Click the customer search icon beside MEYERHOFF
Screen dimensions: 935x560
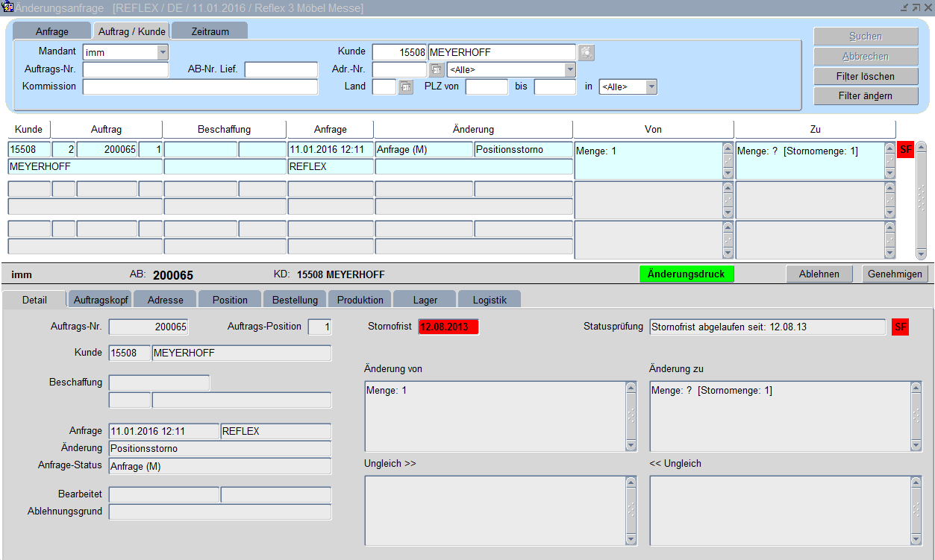click(587, 52)
